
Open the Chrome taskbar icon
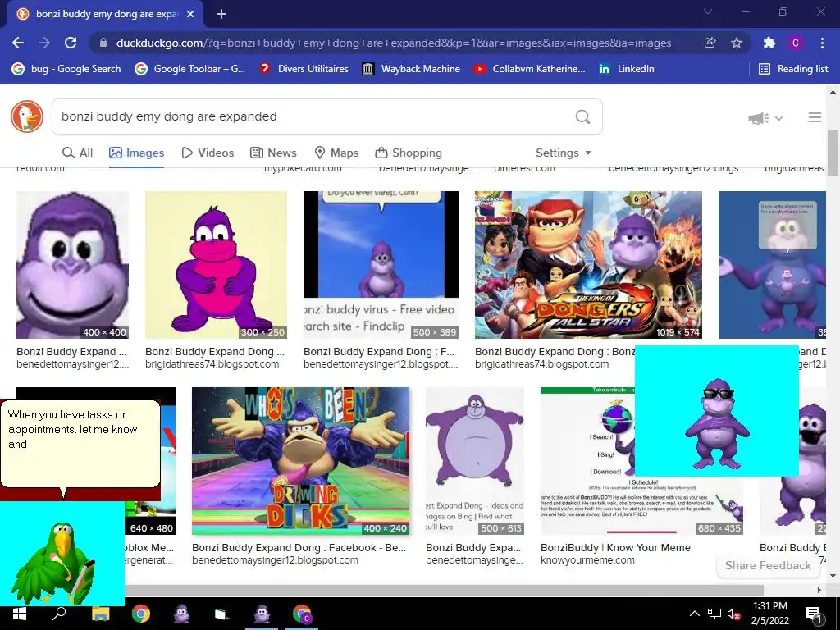[141, 614]
